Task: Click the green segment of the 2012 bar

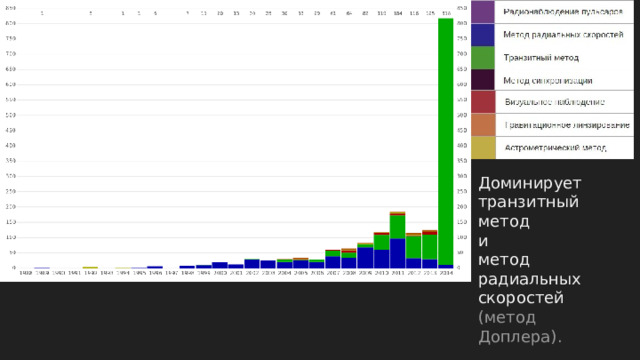Action: (x=413, y=247)
